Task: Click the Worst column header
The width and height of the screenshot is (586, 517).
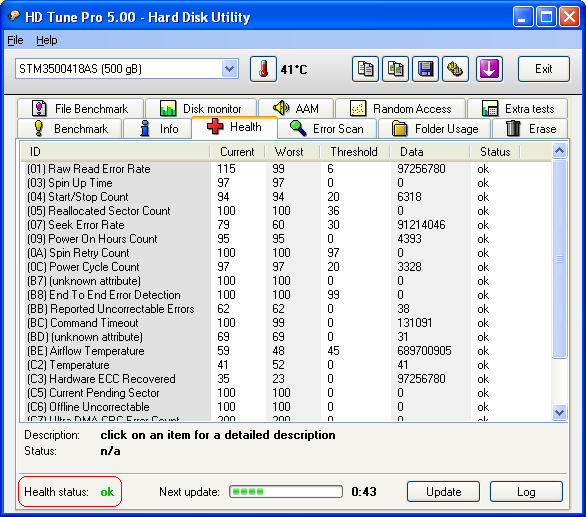Action: click(292, 152)
